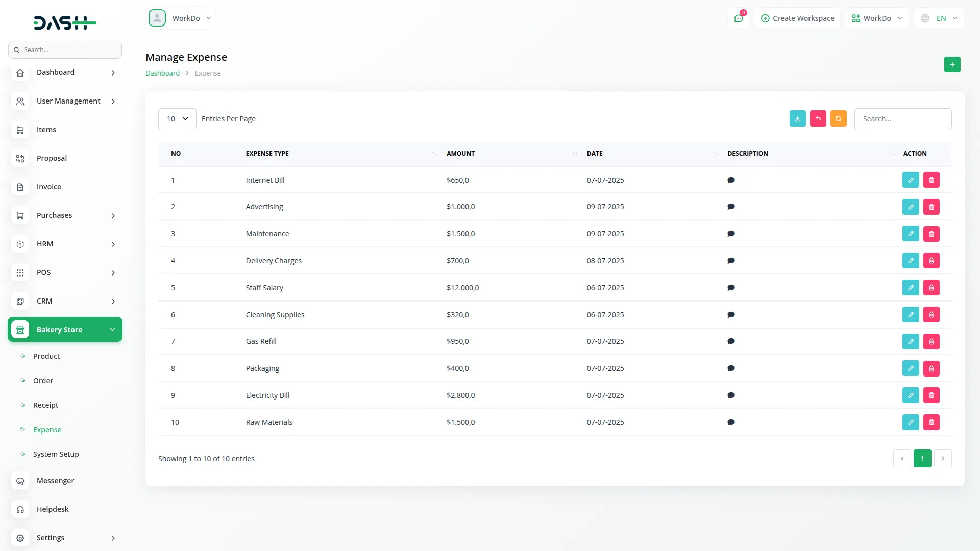The height and width of the screenshot is (551, 980).
Task: Edit the Internet Bill expense row
Action: (910, 180)
